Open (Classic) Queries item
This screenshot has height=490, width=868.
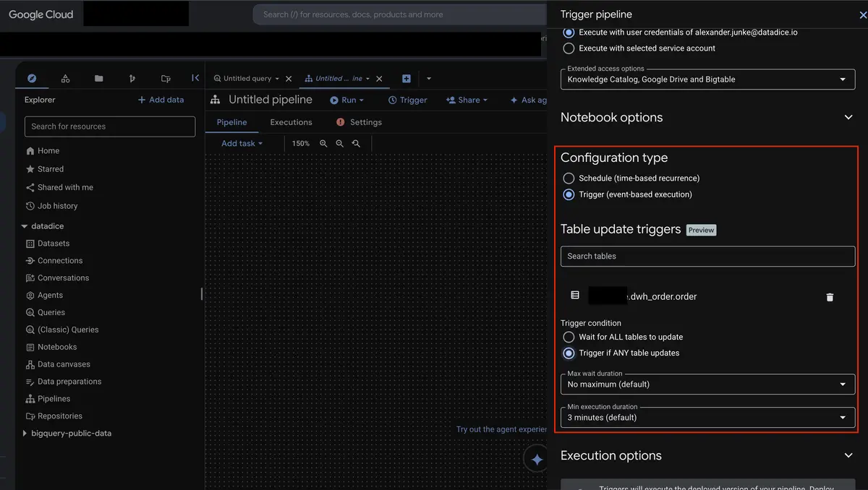click(x=68, y=330)
